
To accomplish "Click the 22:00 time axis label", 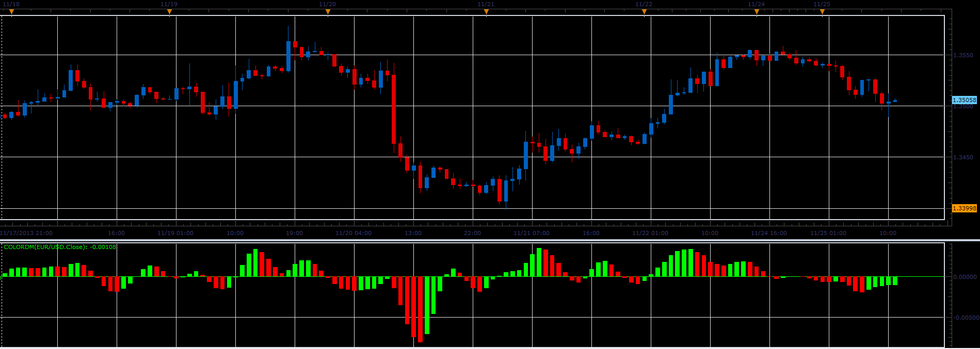I will pyautogui.click(x=472, y=233).
